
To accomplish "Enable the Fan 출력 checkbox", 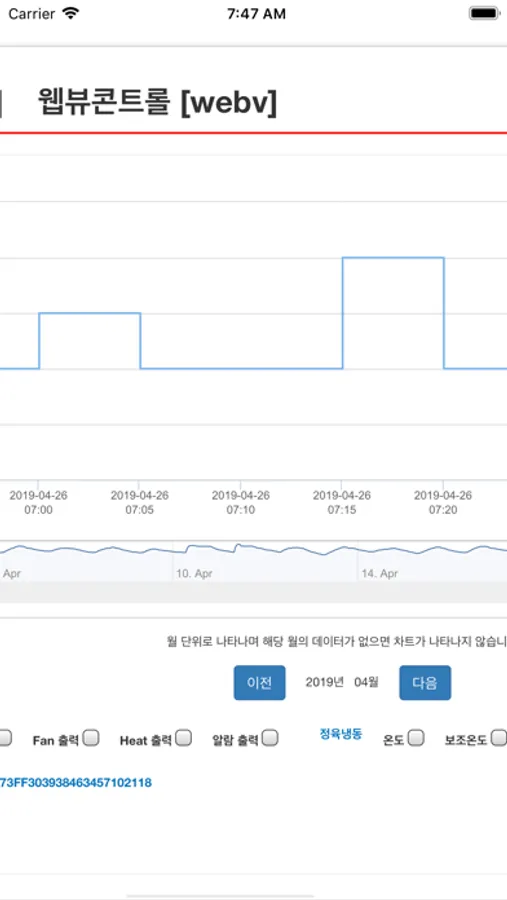I will coord(91,738).
